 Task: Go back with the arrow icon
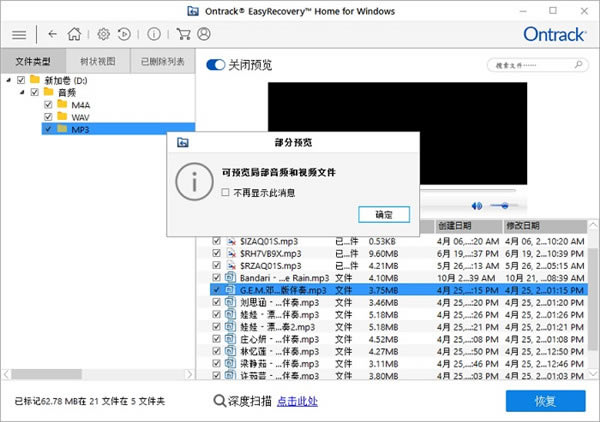[52, 34]
